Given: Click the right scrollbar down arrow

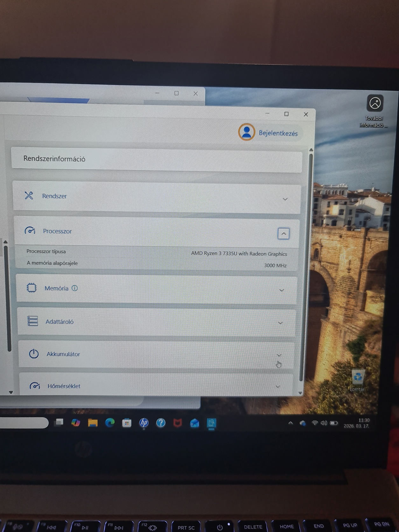Looking at the screenshot, I should point(300,393).
